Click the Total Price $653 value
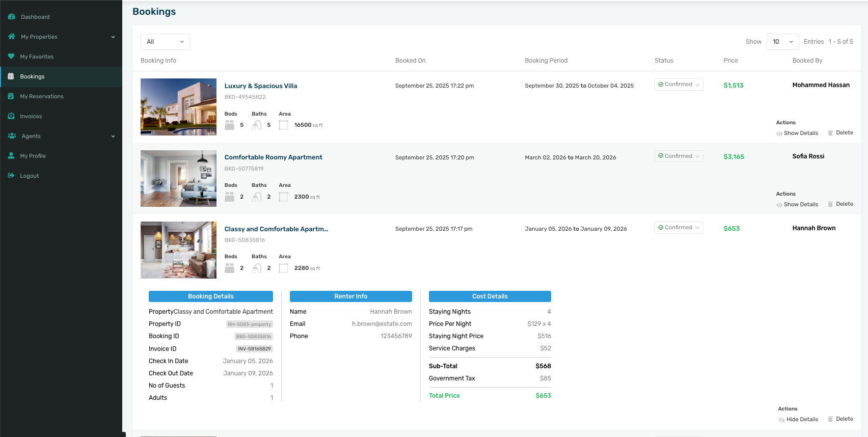The width and height of the screenshot is (868, 437). [544, 396]
